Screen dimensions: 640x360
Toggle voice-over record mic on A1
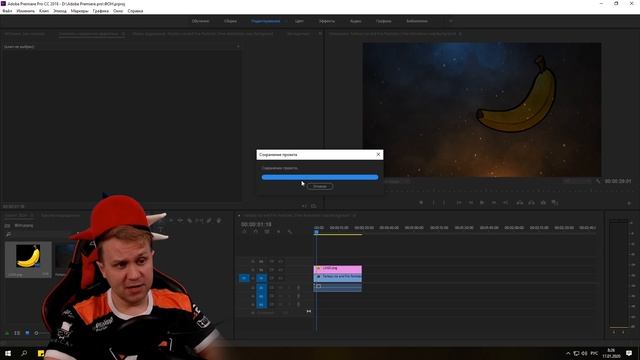(298, 287)
